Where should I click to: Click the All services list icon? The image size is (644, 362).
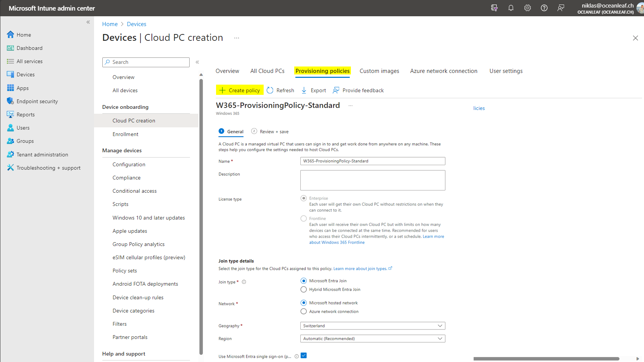(x=11, y=61)
